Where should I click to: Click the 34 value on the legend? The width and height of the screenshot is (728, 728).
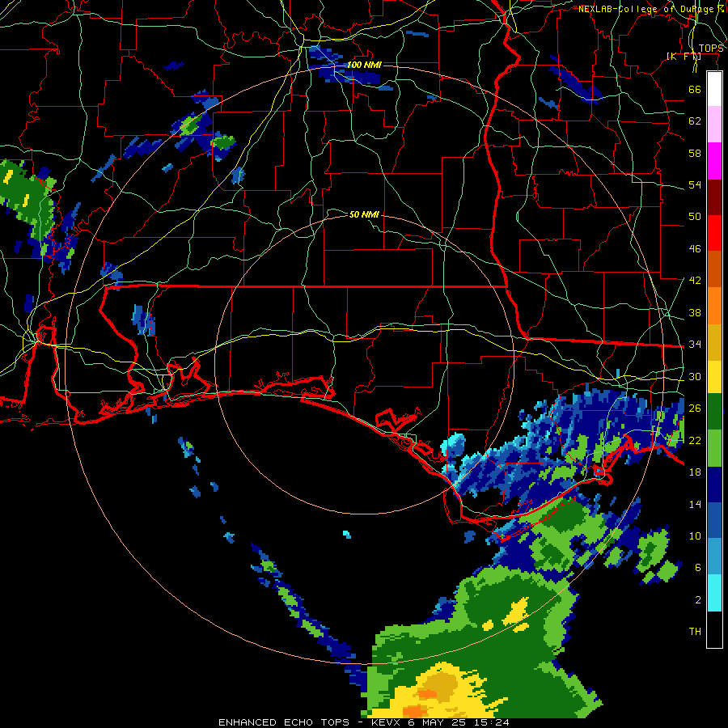(695, 345)
